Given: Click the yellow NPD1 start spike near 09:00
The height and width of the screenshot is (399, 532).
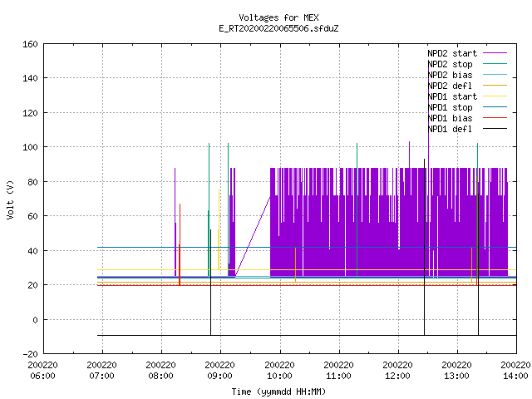Looking at the screenshot, I should 219,229.
